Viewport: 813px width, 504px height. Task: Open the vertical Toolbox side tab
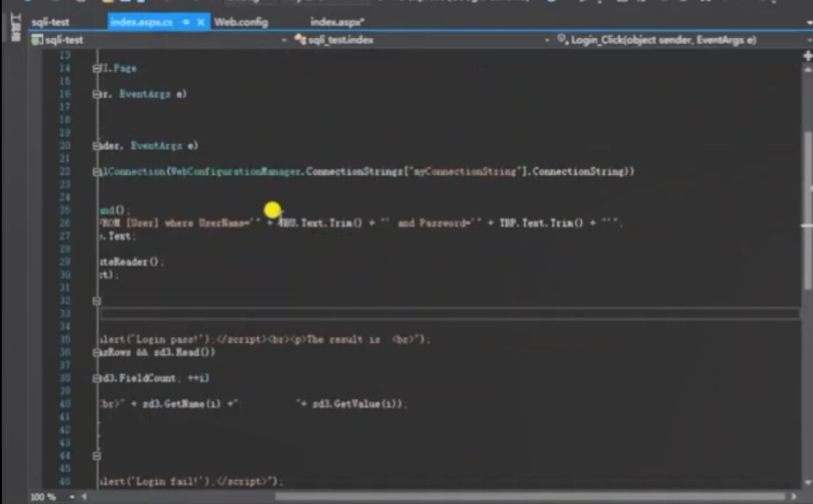click(15, 28)
